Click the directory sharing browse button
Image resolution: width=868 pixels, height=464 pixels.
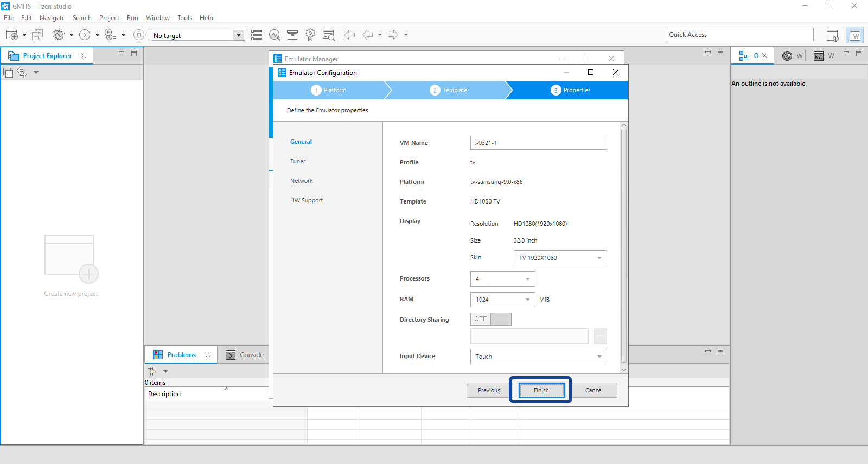click(x=600, y=336)
